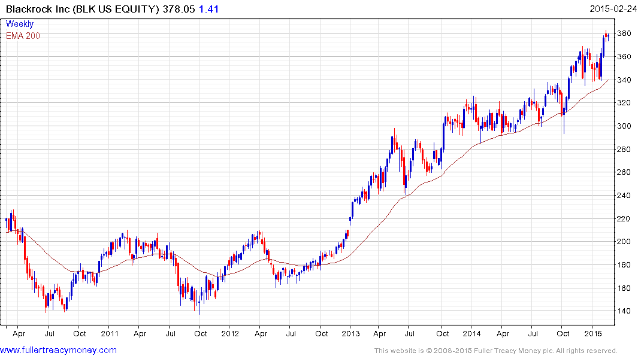This screenshot has height=359, width=644.
Task: Select the 2014 year label on time axis
Action: (471, 333)
